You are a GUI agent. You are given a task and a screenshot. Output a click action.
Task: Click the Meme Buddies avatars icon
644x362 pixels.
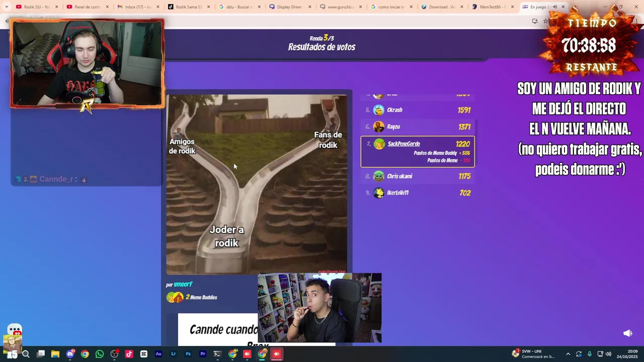pos(175,297)
